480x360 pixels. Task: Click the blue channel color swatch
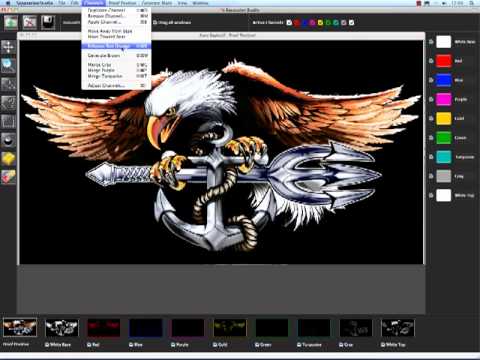pos(444,80)
